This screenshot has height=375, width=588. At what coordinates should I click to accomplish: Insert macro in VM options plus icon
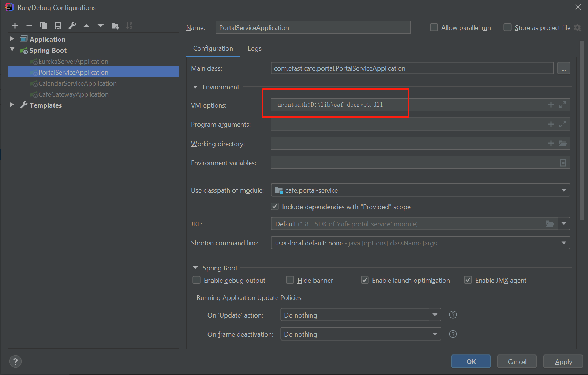click(x=551, y=105)
